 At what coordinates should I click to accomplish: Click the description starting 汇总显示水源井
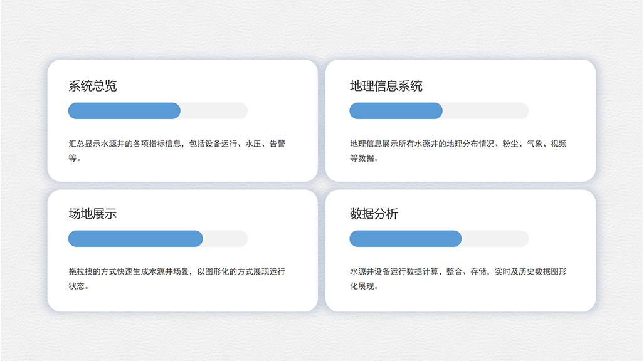pyautogui.click(x=177, y=150)
